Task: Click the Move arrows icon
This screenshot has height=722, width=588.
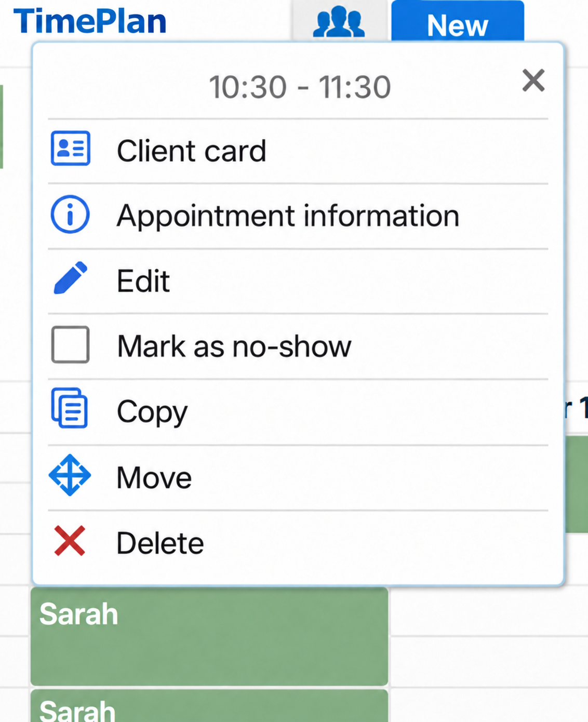Action: click(70, 475)
